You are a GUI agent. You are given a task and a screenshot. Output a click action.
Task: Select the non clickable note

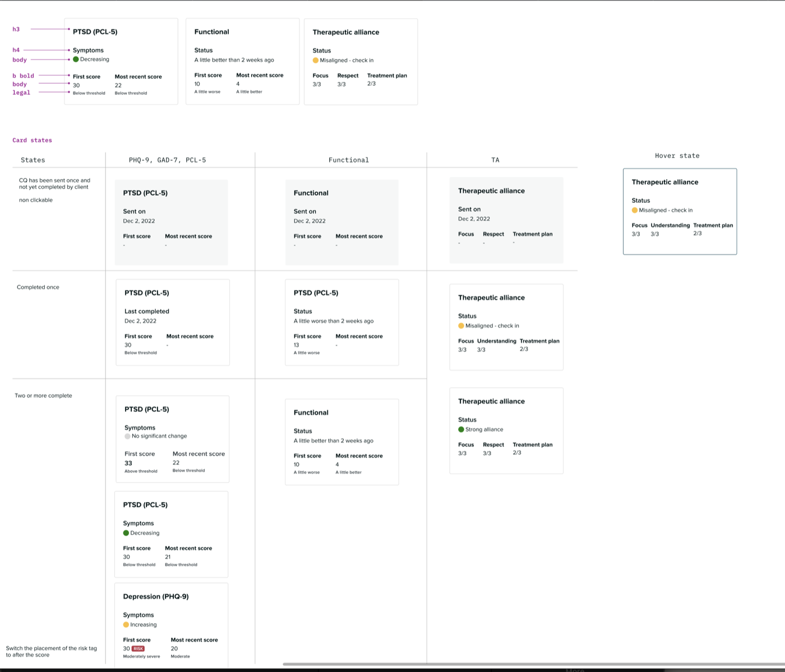pos(36,200)
